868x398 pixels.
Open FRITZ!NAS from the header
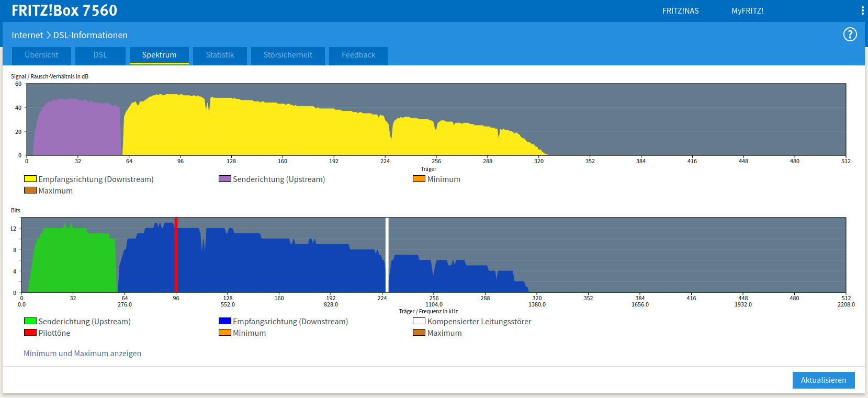click(x=680, y=10)
